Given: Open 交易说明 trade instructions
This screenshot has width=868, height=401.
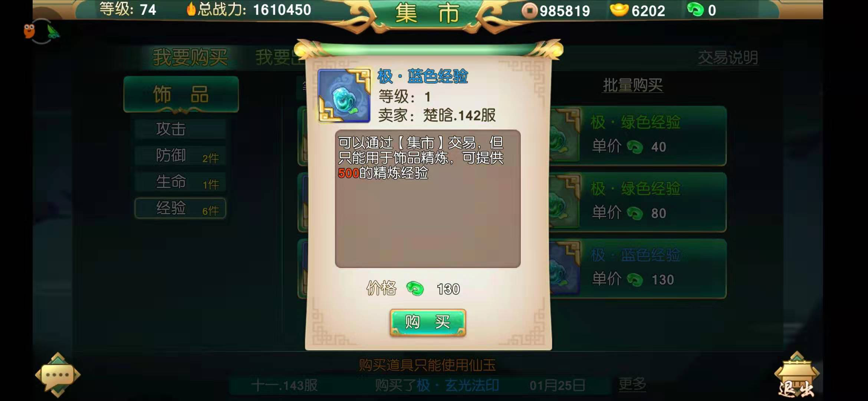Looking at the screenshot, I should 728,58.
